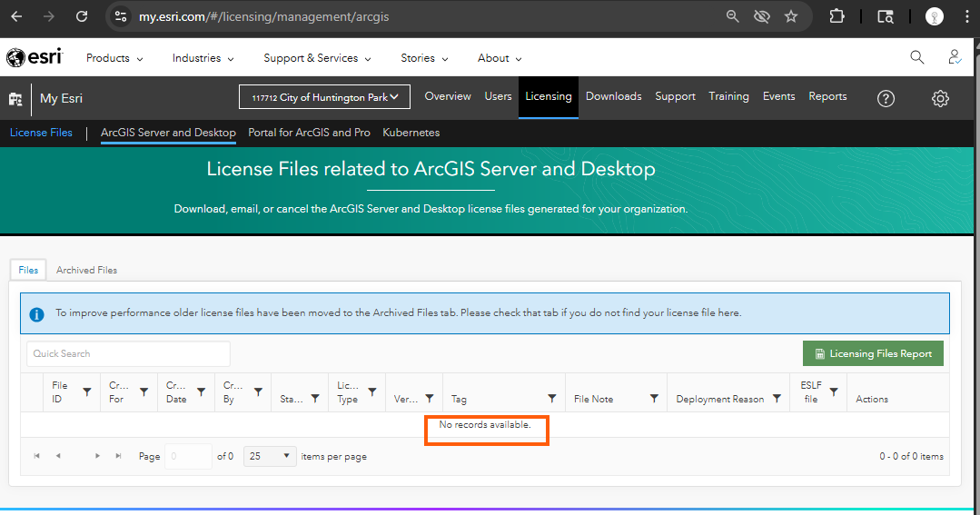Click the File ID column filter
Viewport: 980px width, 515px height.
pyautogui.click(x=87, y=392)
